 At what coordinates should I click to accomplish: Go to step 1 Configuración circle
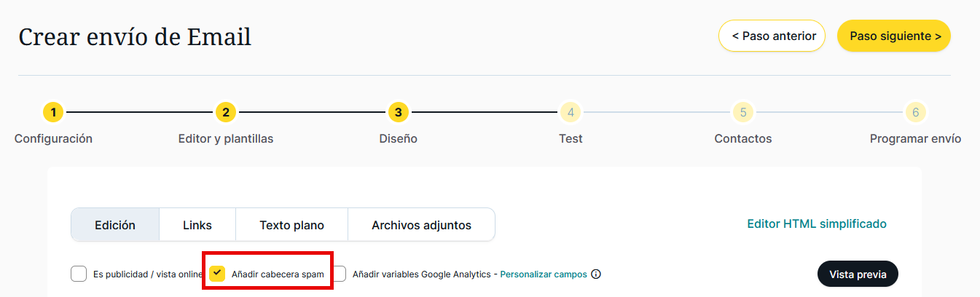53,112
